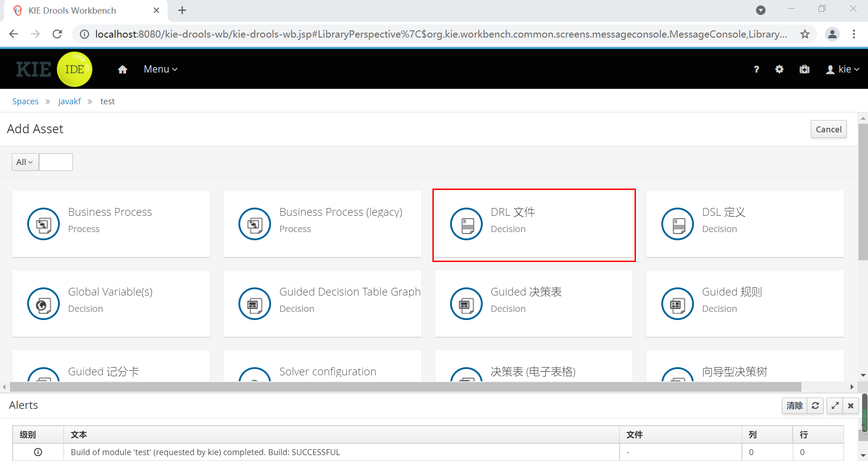Screen dimensions: 868x461
Task: Click the DRL 文件 asset icon
Action: 466,224
